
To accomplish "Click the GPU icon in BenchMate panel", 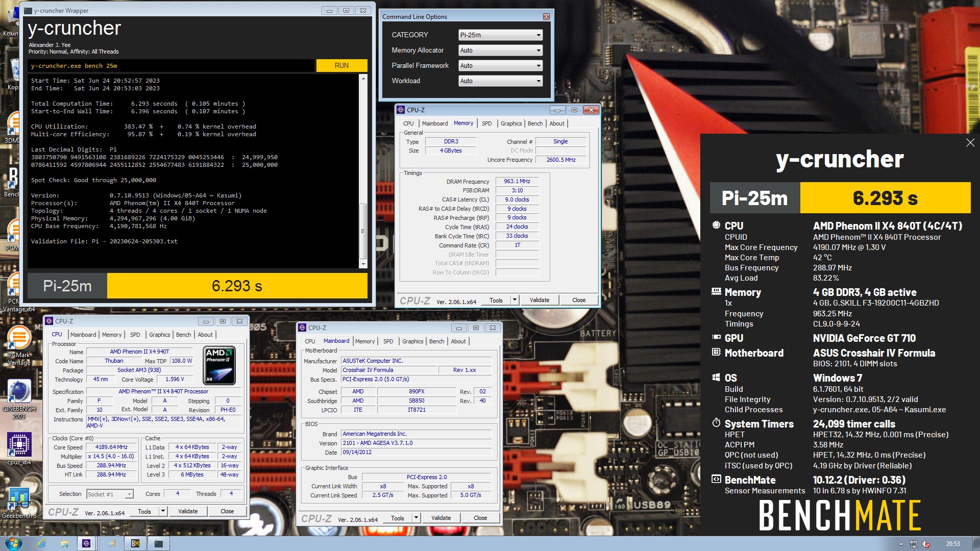I will pyautogui.click(x=716, y=337).
